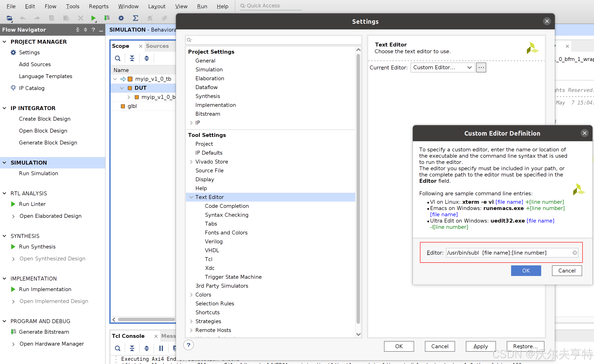Image resolution: width=594 pixels, height=364 pixels.
Task: Click the Generate Bitstream toolbar icon
Action: pyautogui.click(x=107, y=18)
